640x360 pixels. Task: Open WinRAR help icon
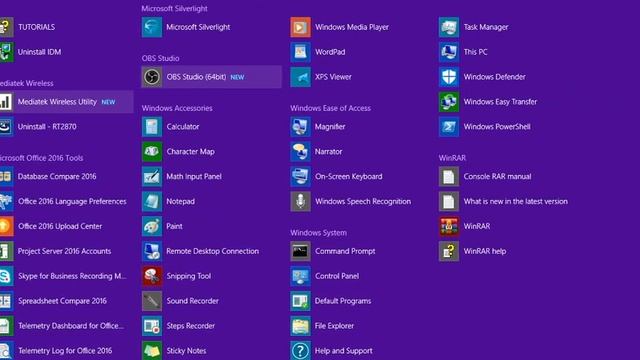449,251
